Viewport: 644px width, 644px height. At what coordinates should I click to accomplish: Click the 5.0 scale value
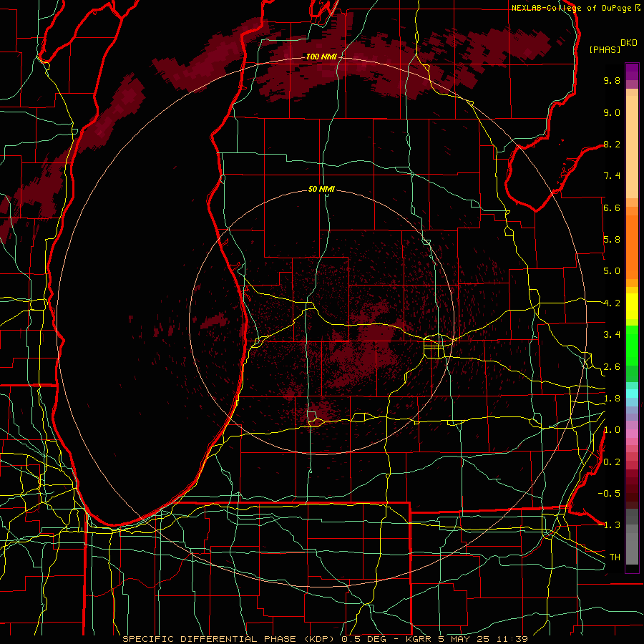[612, 271]
